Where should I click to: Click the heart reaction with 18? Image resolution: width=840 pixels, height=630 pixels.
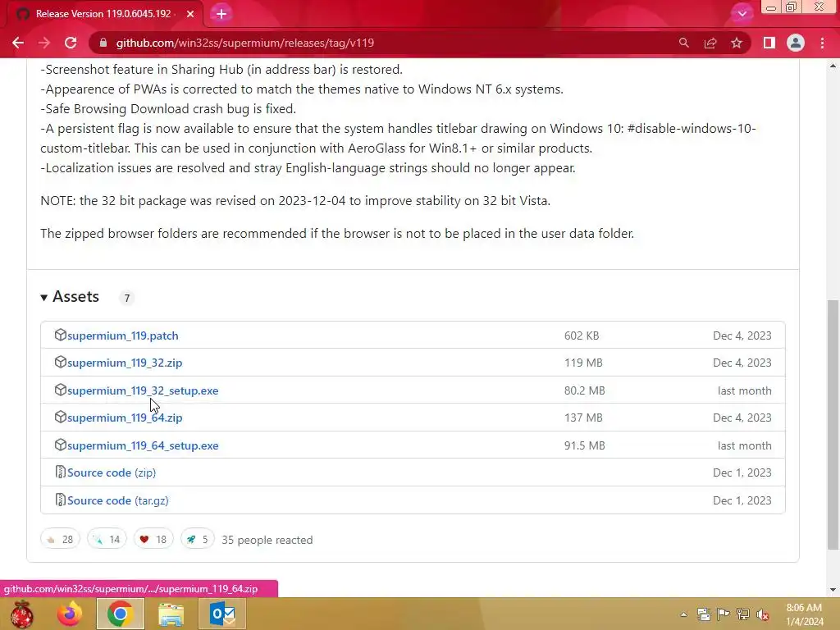tap(153, 539)
